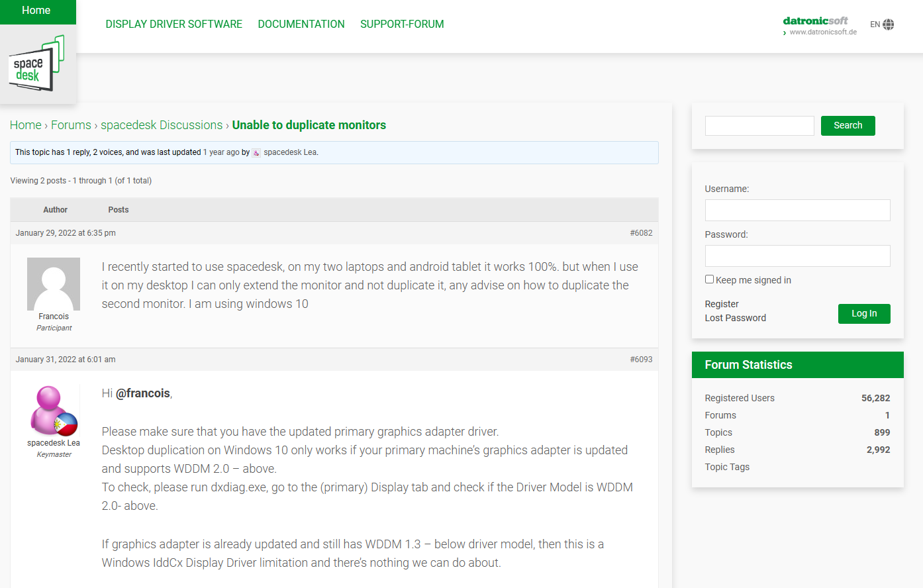This screenshot has width=923, height=588.
Task: Click the Log In button
Action: tap(864, 314)
